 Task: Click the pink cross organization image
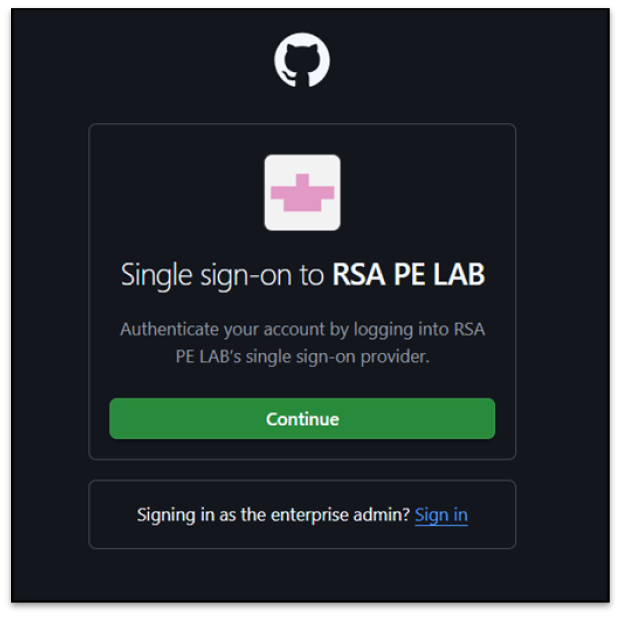pos(302,193)
